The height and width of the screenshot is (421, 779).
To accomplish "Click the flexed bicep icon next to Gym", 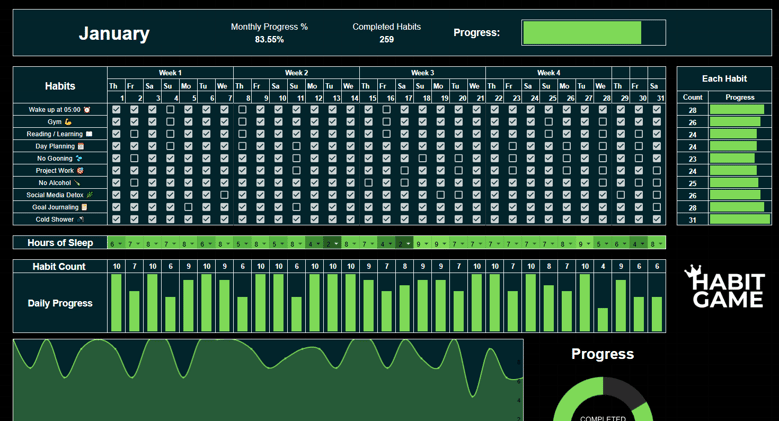I will click(68, 122).
